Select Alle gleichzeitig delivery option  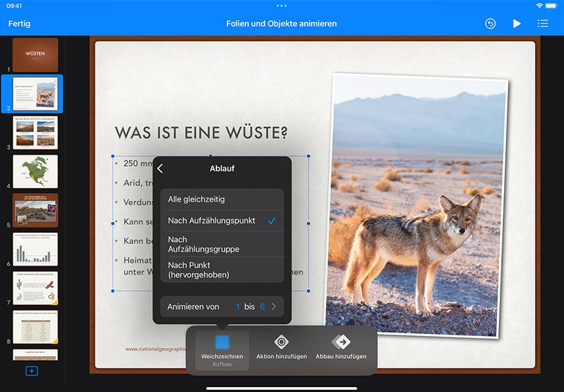click(222, 199)
